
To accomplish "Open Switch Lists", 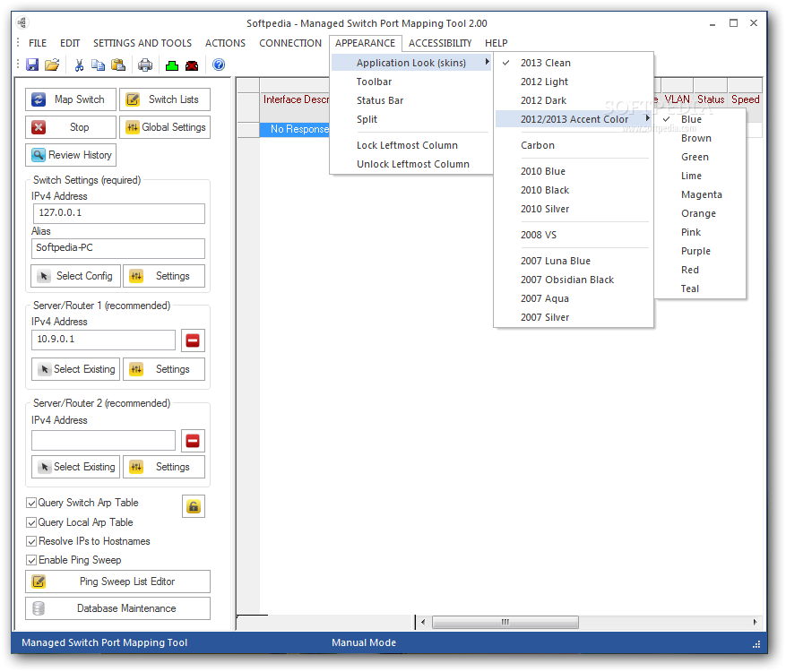I will point(165,99).
